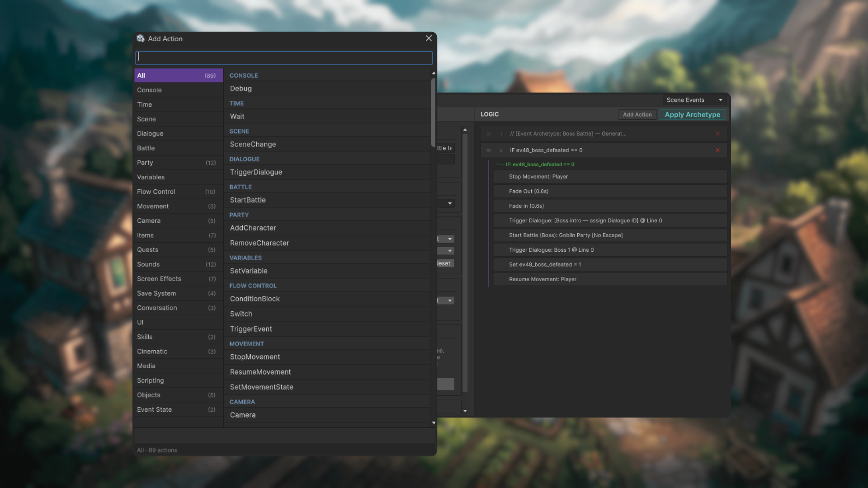Select the Console category
Screen dimensions: 868x488
coord(179,90)
